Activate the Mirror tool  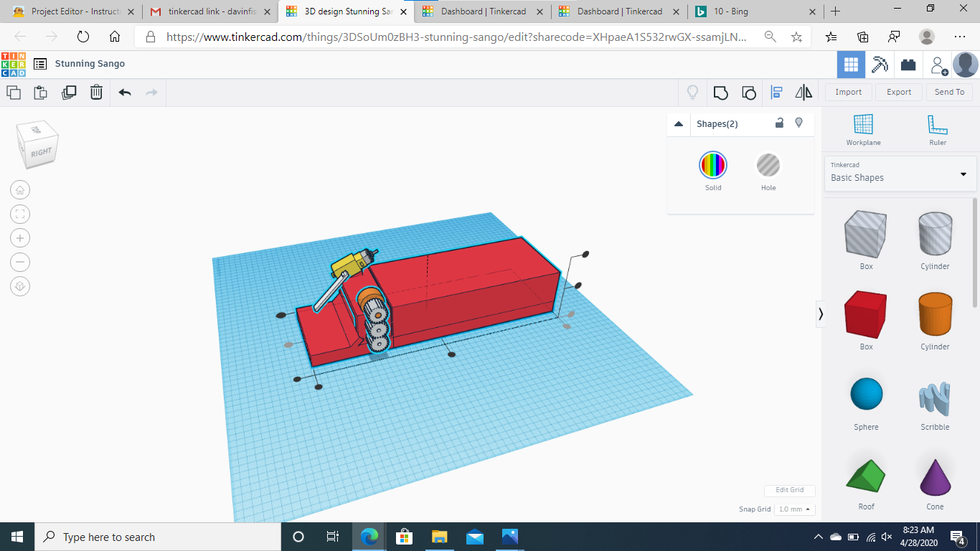pos(804,92)
